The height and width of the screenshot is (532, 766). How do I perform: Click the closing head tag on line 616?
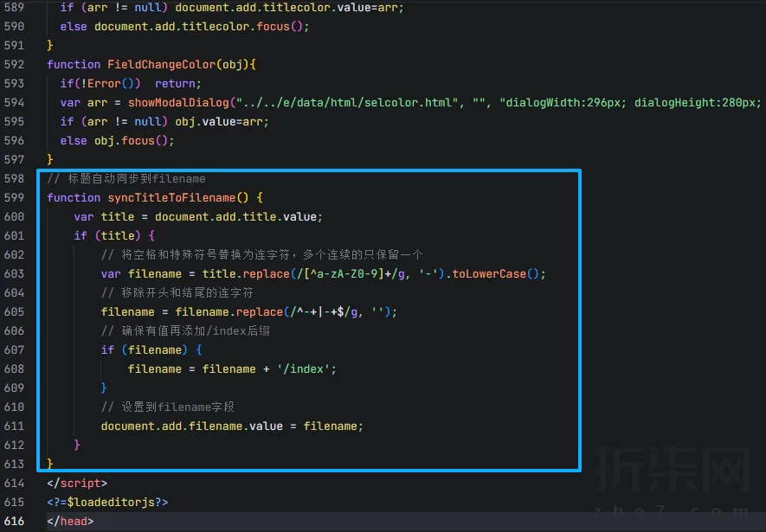(70, 521)
